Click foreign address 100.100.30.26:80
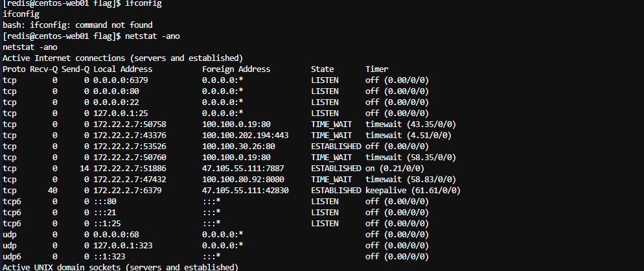Image resolution: width=644 pixels, height=271 pixels. tap(238, 147)
